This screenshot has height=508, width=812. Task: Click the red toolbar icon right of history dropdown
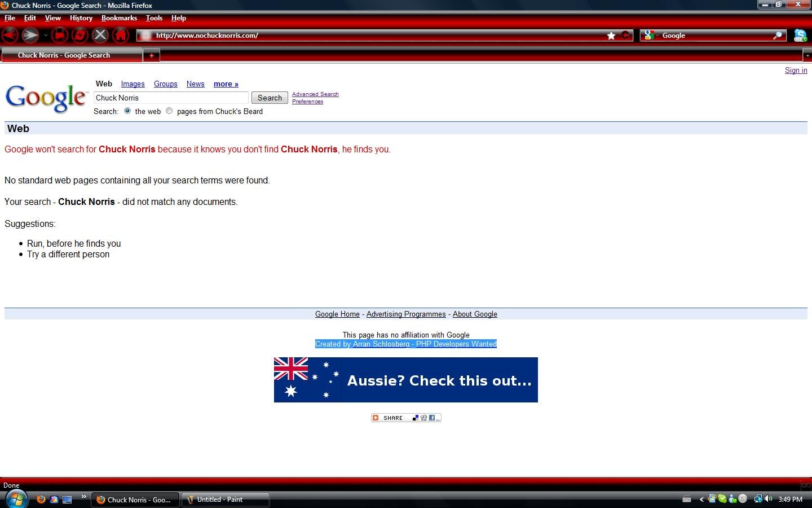coord(59,35)
